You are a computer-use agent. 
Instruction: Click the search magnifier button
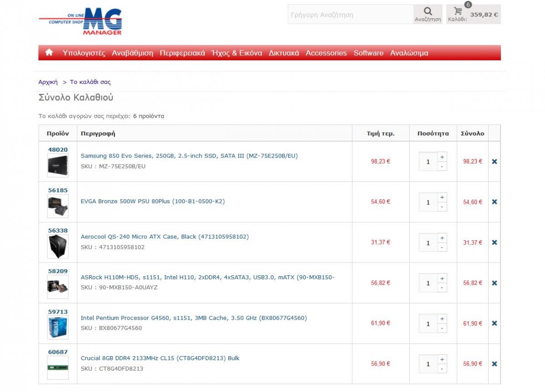(x=428, y=14)
